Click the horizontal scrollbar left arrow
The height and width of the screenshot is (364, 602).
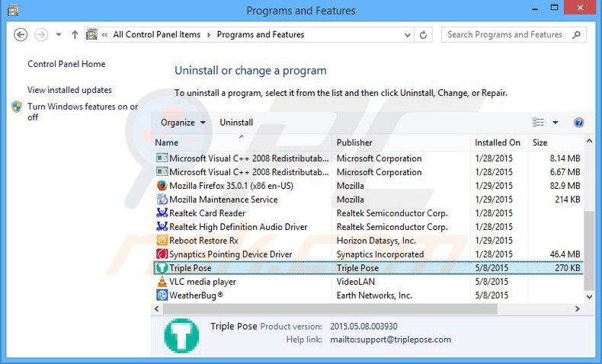[x=157, y=308]
